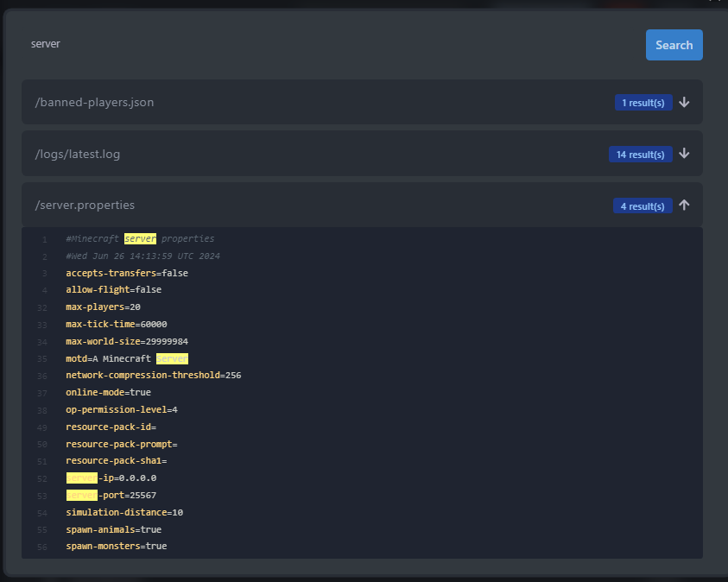Image resolution: width=728 pixels, height=582 pixels.
Task: Expand results for /logs/latest.log
Action: [x=684, y=154]
